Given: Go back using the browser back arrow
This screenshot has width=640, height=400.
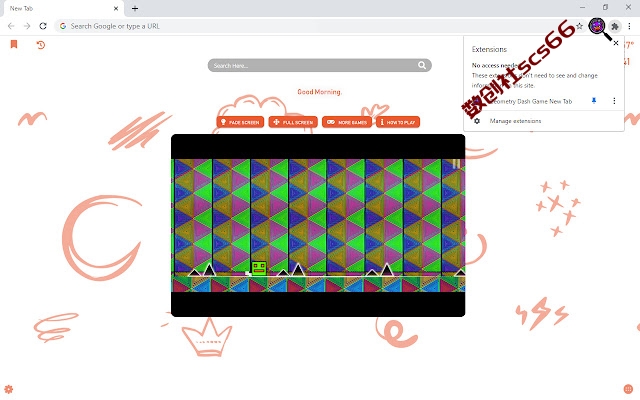Looking at the screenshot, I should click(11, 26).
